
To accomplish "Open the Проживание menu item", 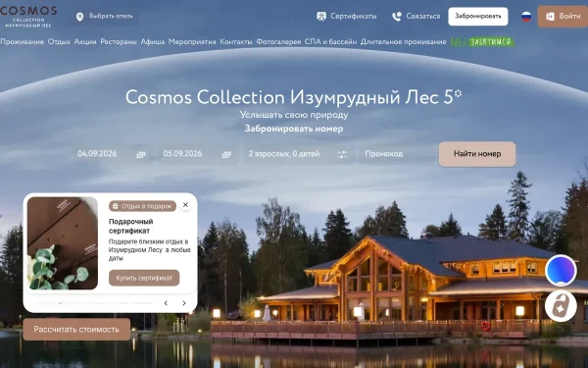I will pos(23,41).
